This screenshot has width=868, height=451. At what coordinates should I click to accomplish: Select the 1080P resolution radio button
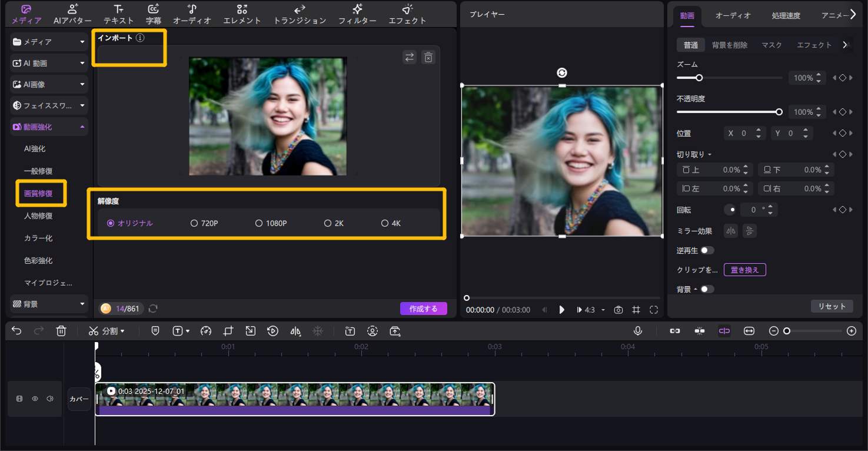[259, 223]
